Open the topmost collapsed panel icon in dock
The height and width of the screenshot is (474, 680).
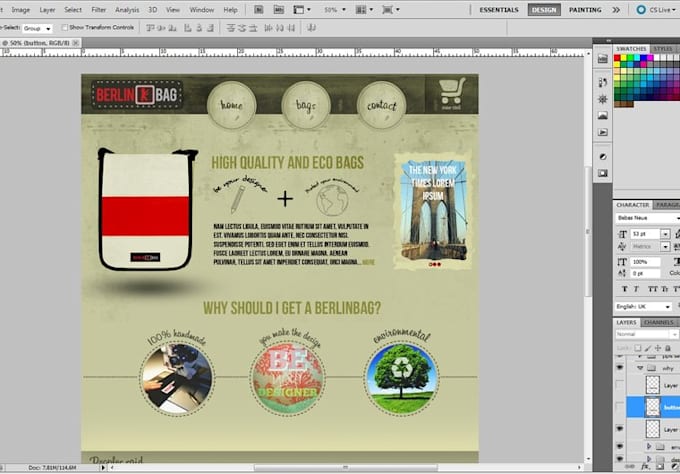click(603, 59)
